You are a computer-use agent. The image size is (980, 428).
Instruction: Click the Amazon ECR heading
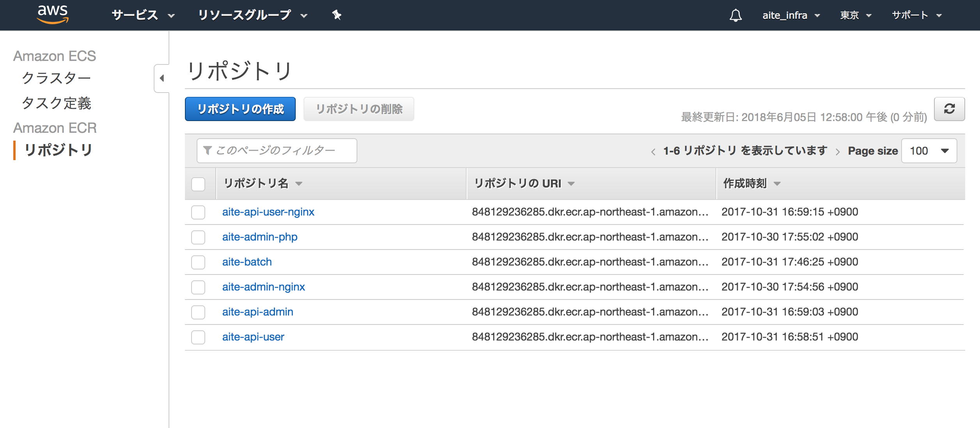[55, 128]
